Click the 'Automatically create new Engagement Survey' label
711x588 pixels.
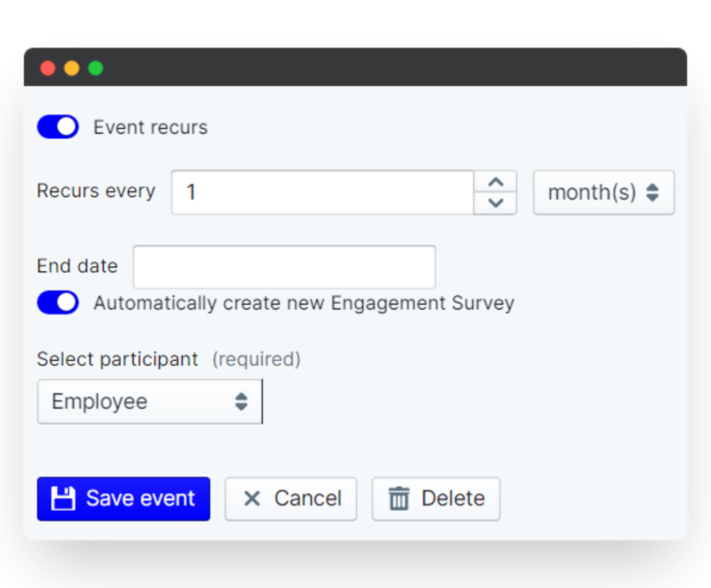click(303, 303)
